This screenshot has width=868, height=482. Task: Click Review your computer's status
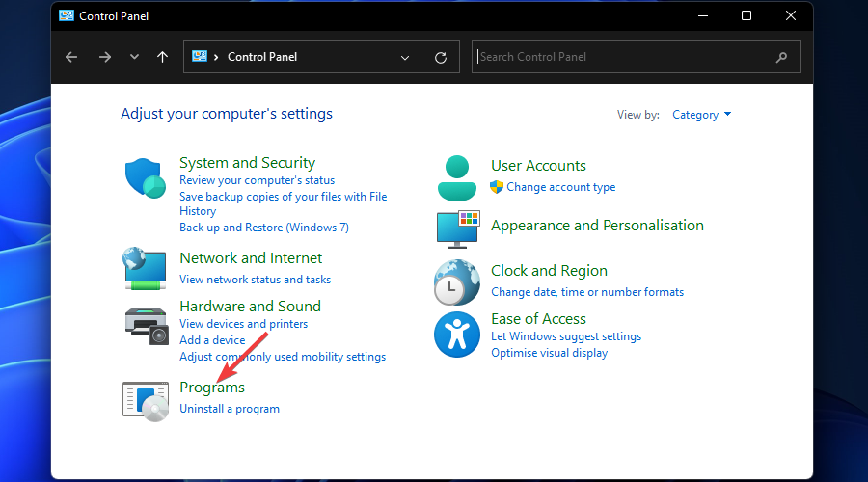(x=257, y=180)
